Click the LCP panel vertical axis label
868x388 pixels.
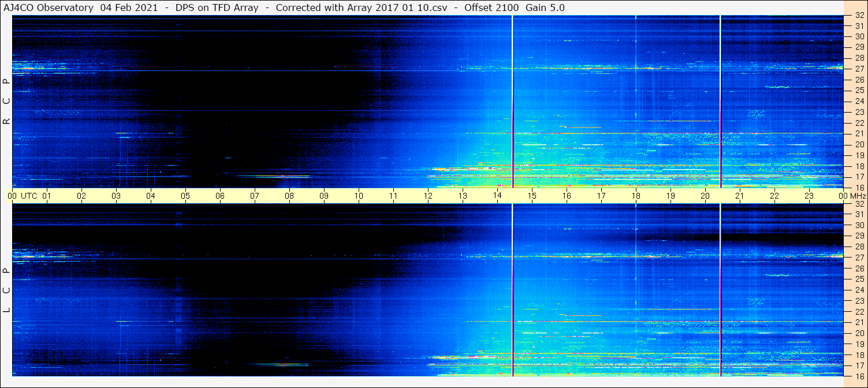coord(6,290)
